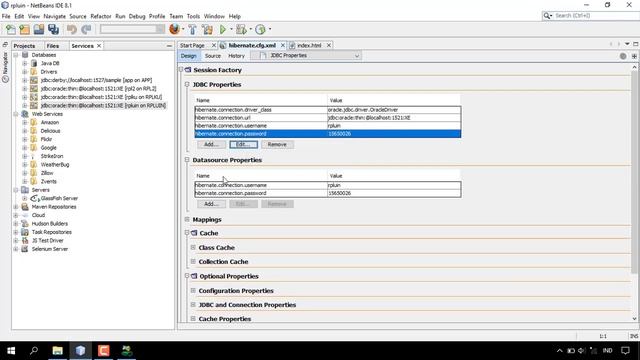The width and height of the screenshot is (640, 360).
Task: Click the Undo toolbar icon
Action: pyautogui.click(x=71, y=29)
